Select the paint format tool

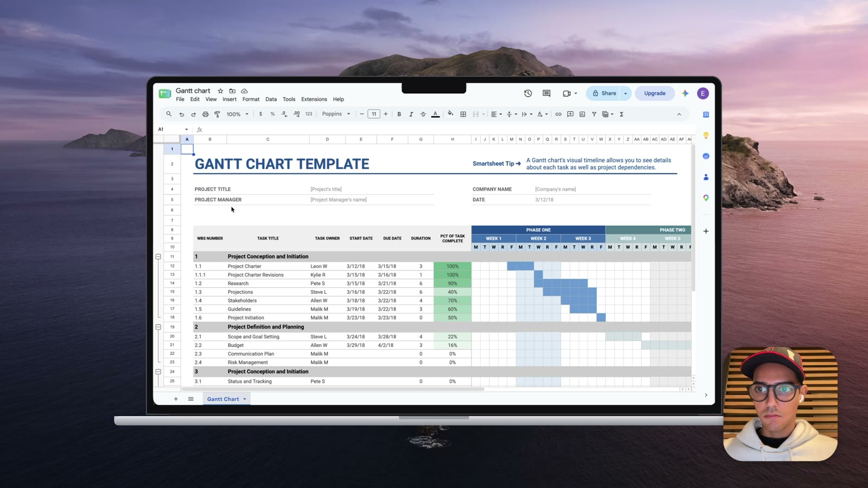[217, 114]
